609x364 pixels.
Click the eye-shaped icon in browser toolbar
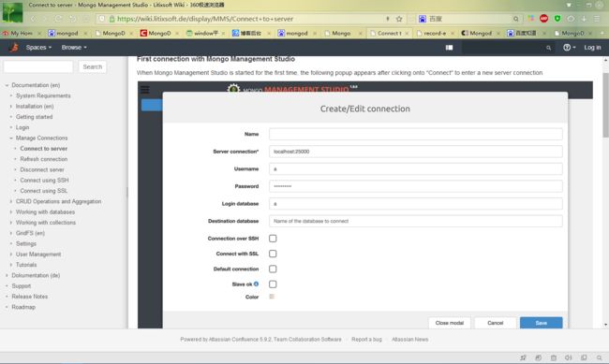point(571,19)
